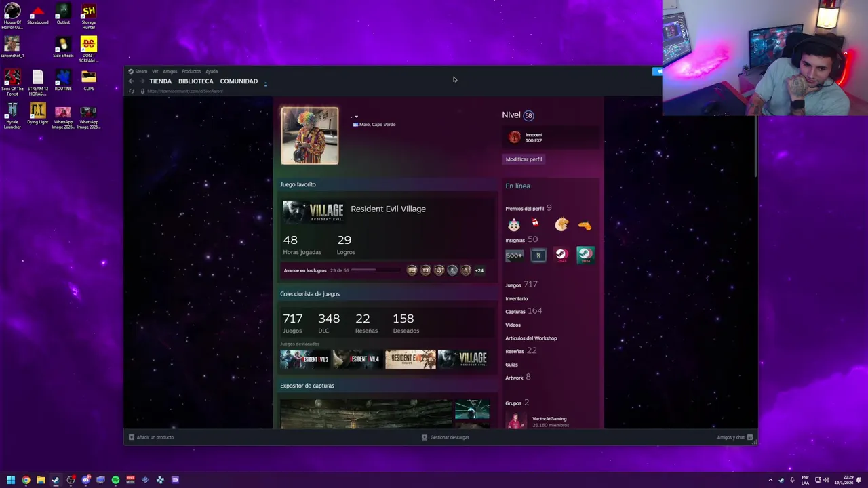Switch to the BIBLIOTECA tab
Image resolution: width=868 pixels, height=488 pixels.
click(x=196, y=81)
